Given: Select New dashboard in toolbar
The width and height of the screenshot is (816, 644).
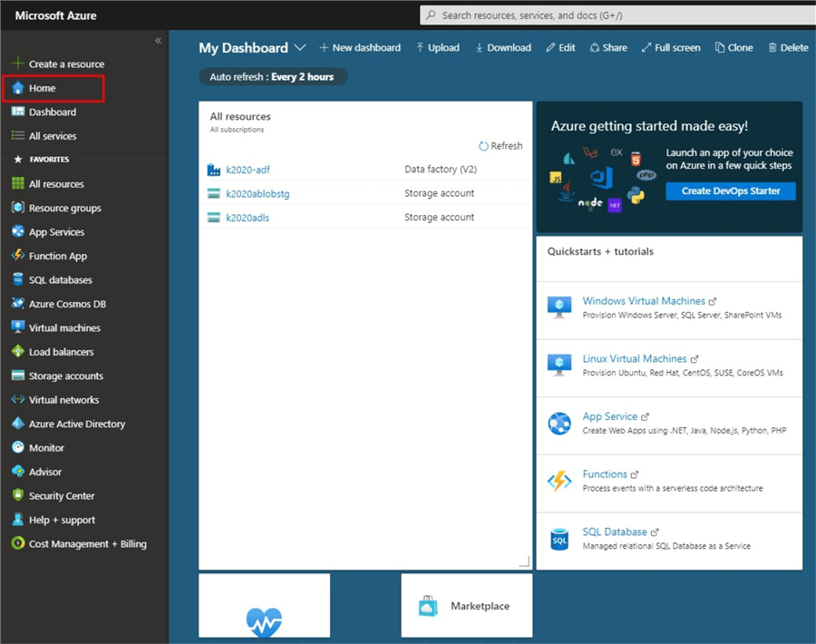Looking at the screenshot, I should 360,47.
